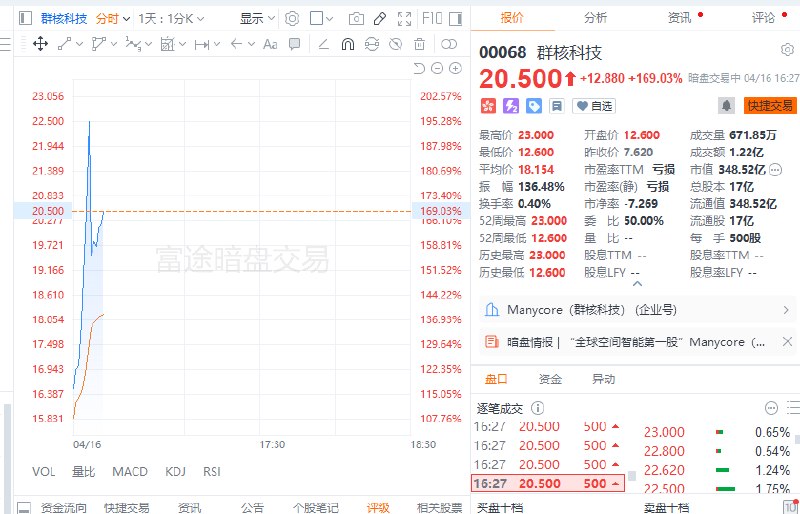800x514 pixels.
Task: Add the MACD indicator
Action: pyautogui.click(x=130, y=472)
